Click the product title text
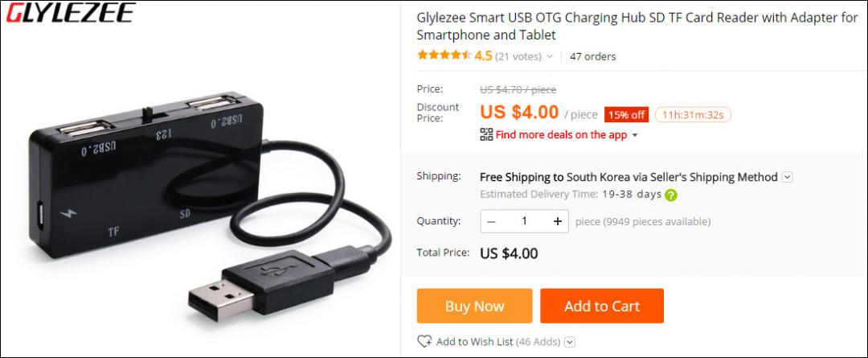 tap(637, 26)
